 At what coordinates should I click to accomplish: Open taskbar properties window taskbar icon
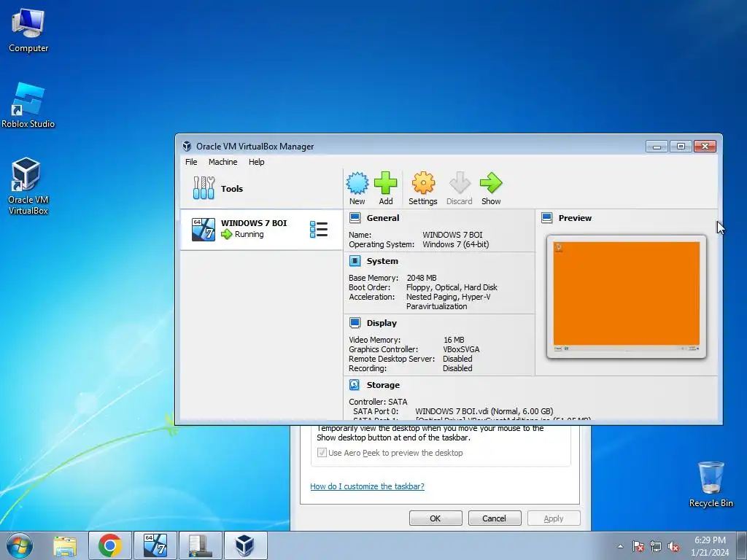click(x=200, y=545)
